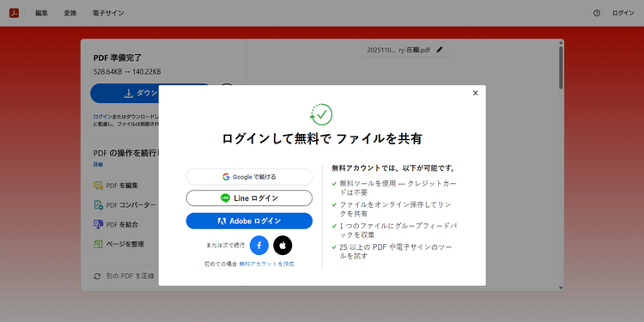The width and height of the screenshot is (644, 322).
Task: Click ログイン in the top bar
Action: click(623, 13)
